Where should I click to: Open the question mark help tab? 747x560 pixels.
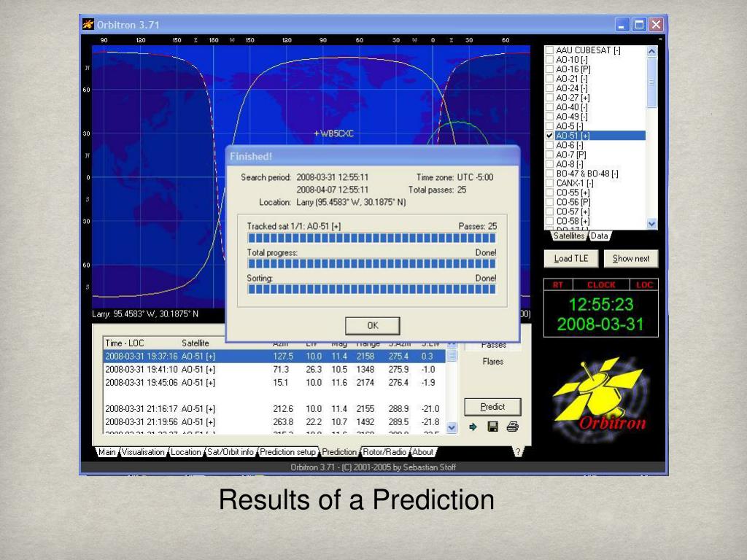[519, 452]
